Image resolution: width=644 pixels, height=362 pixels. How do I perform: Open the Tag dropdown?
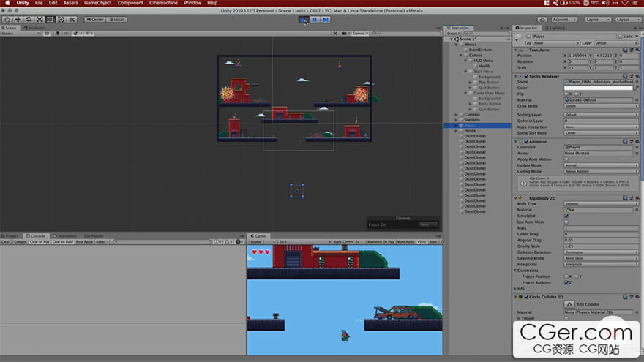(556, 42)
